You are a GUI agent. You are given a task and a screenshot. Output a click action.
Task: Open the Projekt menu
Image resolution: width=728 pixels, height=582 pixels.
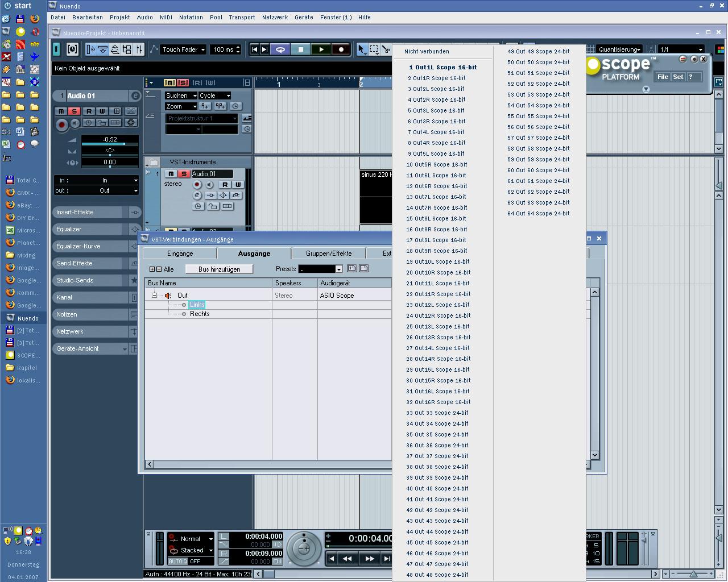point(120,17)
